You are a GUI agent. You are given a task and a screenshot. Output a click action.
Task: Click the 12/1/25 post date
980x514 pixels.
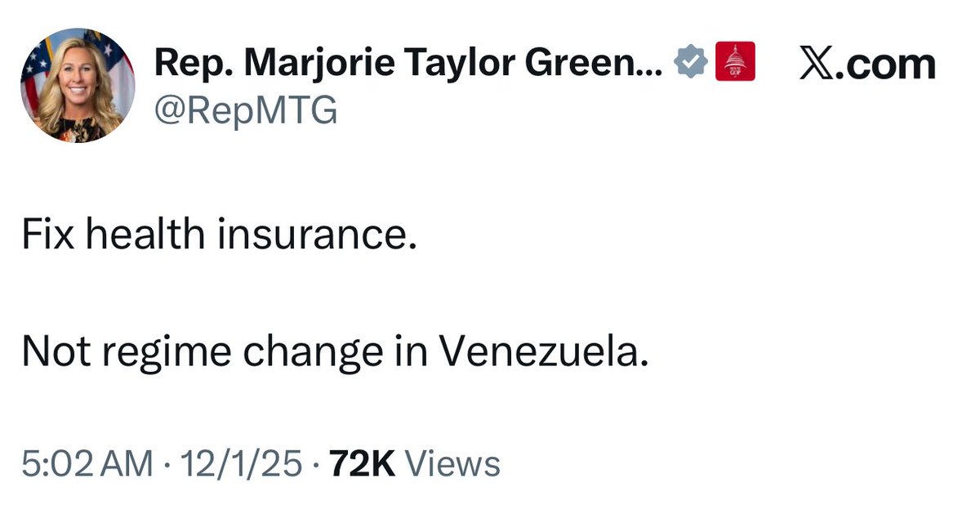pos(241,464)
